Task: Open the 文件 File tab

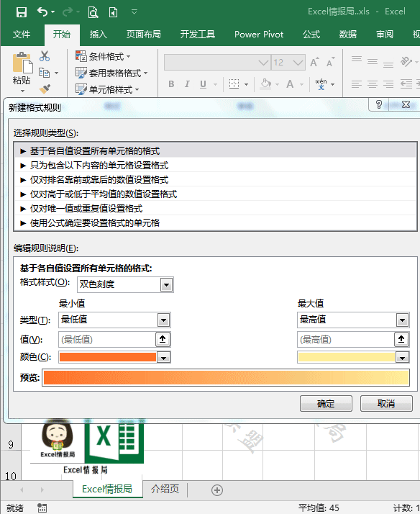Action: coord(22,34)
